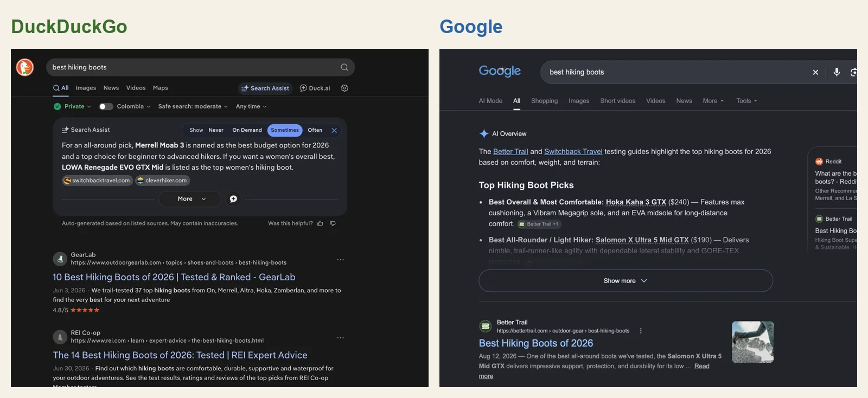Open the Safe search: moderate dropdown
868x398 pixels.
(x=193, y=107)
